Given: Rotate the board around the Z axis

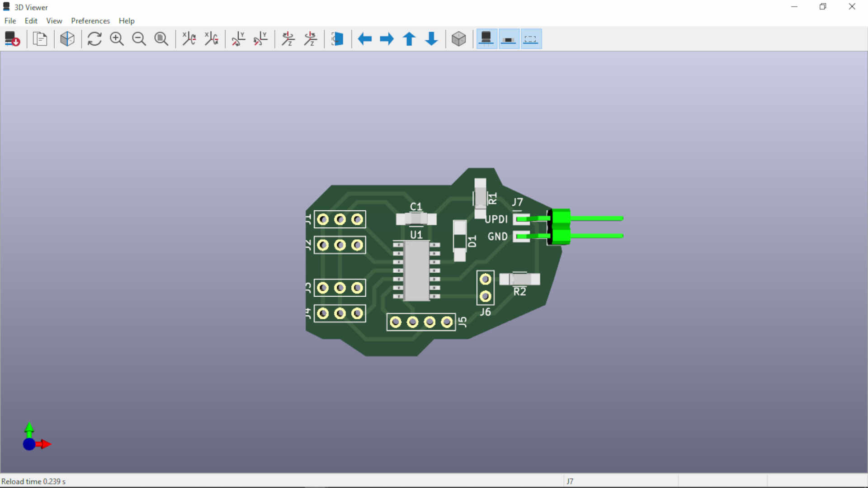Looking at the screenshot, I should tap(288, 39).
